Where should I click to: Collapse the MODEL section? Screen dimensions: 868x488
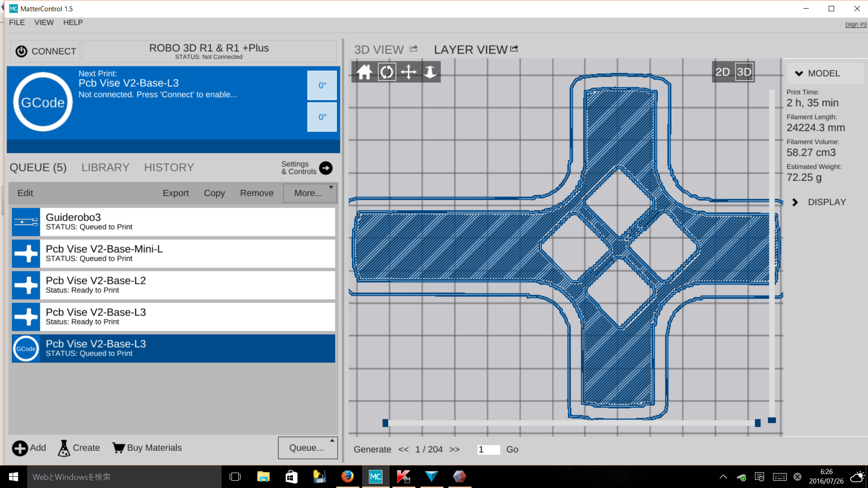825,73
